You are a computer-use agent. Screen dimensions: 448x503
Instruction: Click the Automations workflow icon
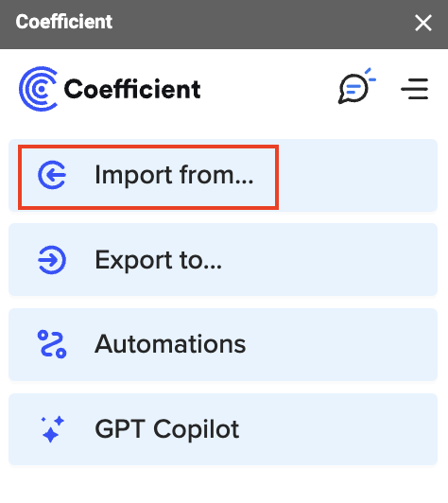click(x=52, y=344)
